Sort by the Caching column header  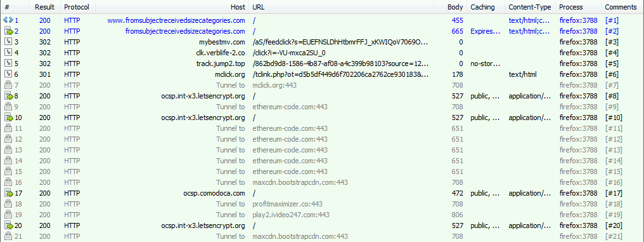click(486, 7)
